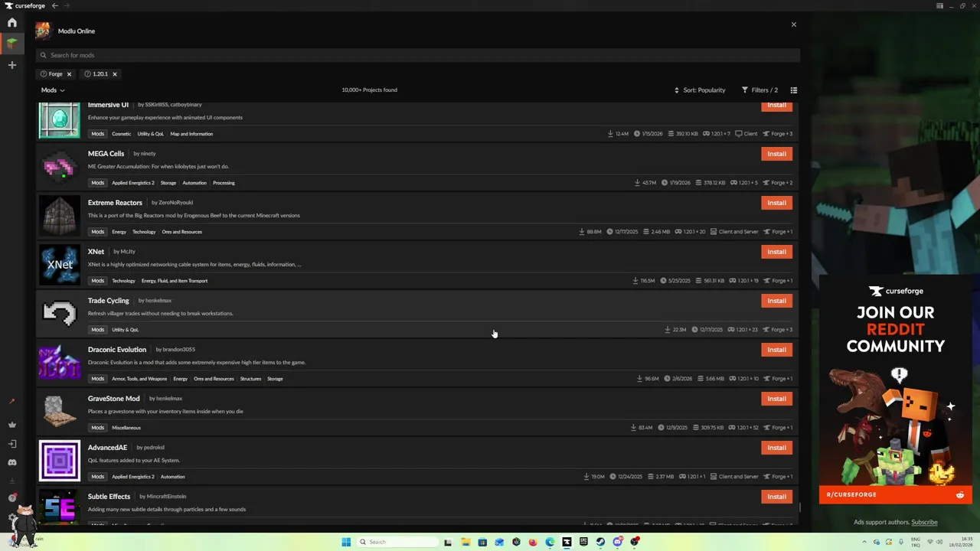The height and width of the screenshot is (551, 980).
Task: Select the Utility & QoL tag under Trade Cycling
Action: click(x=125, y=330)
